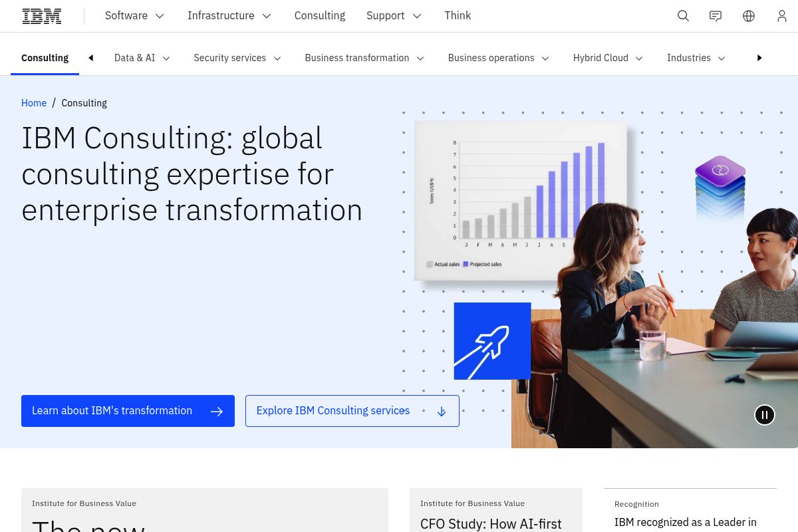798x532 pixels.
Task: Expand the Data & AI dropdown
Action: point(142,58)
